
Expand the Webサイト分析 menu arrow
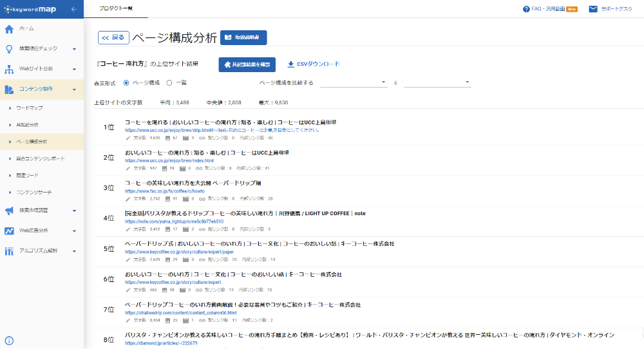[74, 70]
